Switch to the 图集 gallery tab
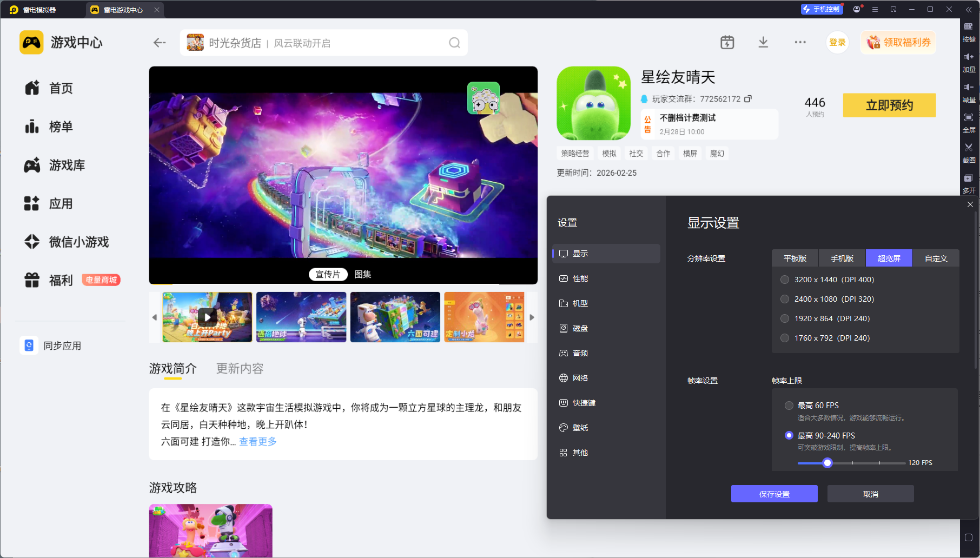The width and height of the screenshot is (980, 558). pyautogui.click(x=362, y=274)
